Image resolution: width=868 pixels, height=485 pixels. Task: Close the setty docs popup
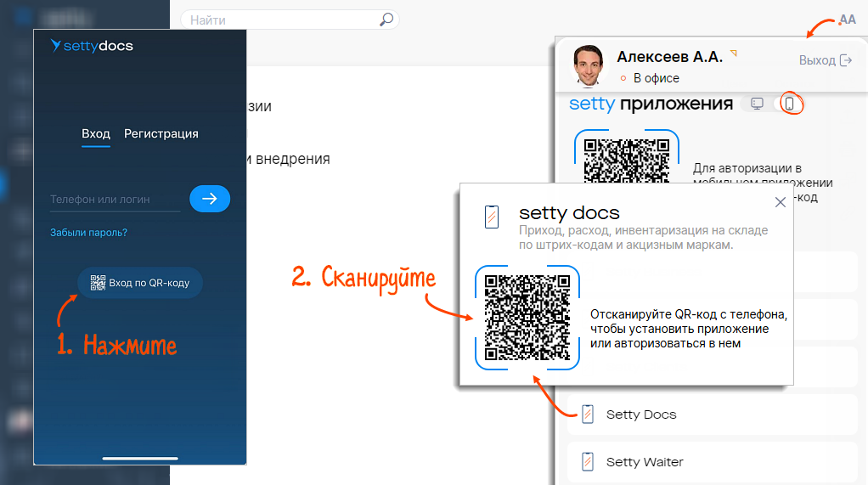tap(781, 202)
